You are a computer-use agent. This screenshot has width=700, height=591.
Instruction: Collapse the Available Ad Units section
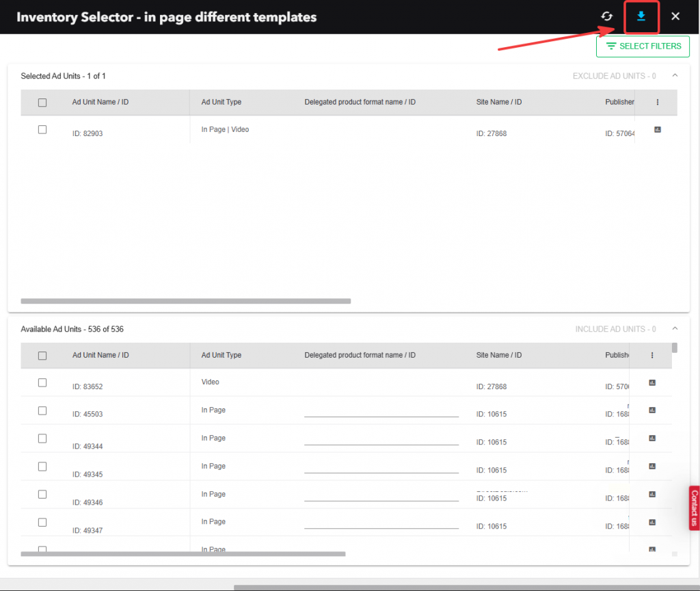pyautogui.click(x=675, y=329)
